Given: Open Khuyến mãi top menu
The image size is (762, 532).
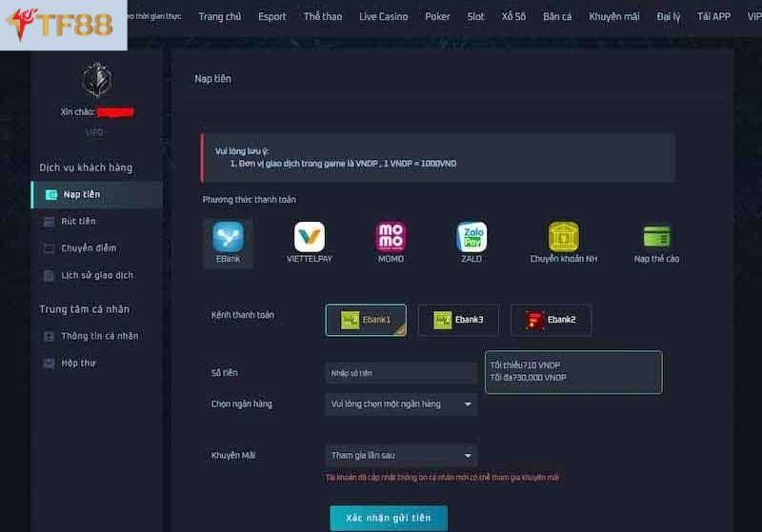Looking at the screenshot, I should point(614,16).
